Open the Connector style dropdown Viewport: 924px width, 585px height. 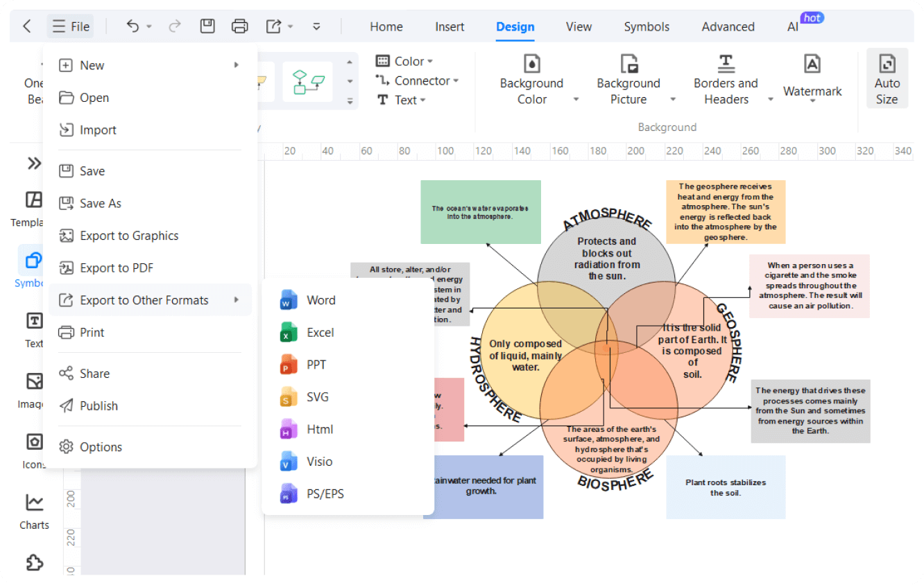pos(417,80)
